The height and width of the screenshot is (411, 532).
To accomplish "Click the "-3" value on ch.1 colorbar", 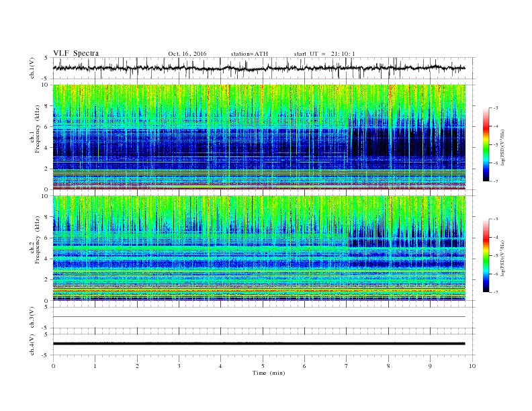I will point(495,108).
